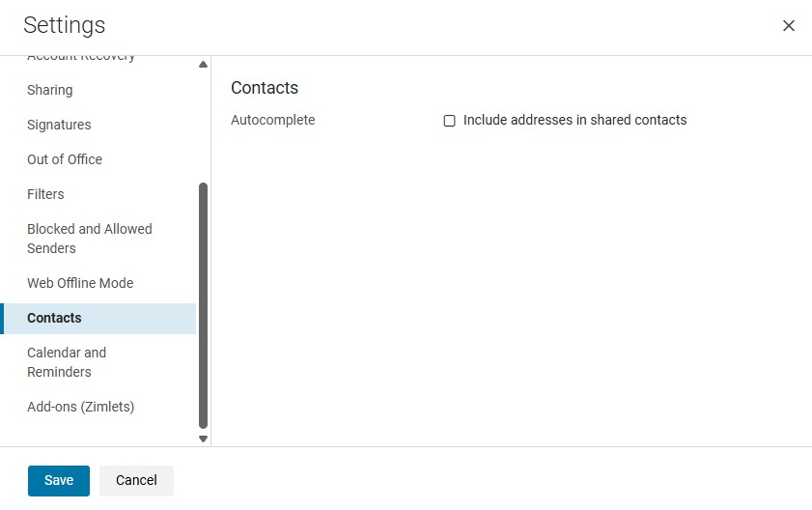Image resolution: width=812 pixels, height=510 pixels.
Task: Open Calendar and Reminders settings
Action: (x=67, y=362)
